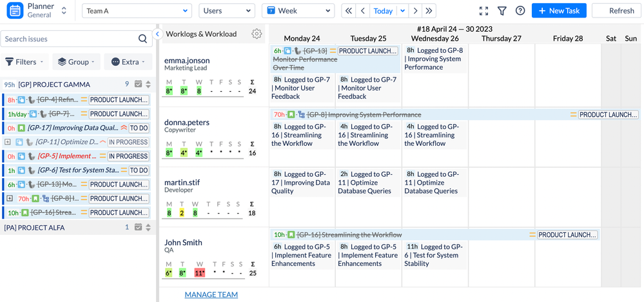
Task: Open emma's Monday GP-7 worklog
Action: (302, 88)
